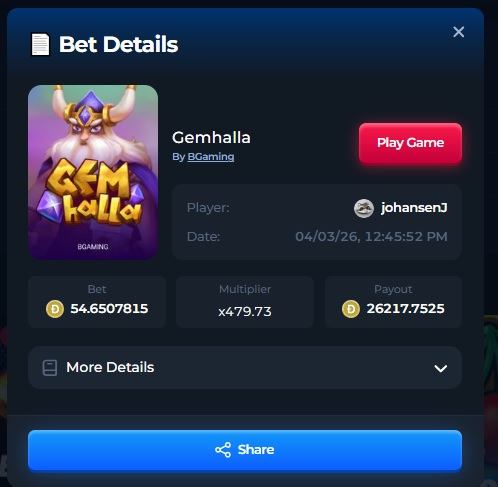Click the Bet Details heading text

click(119, 44)
